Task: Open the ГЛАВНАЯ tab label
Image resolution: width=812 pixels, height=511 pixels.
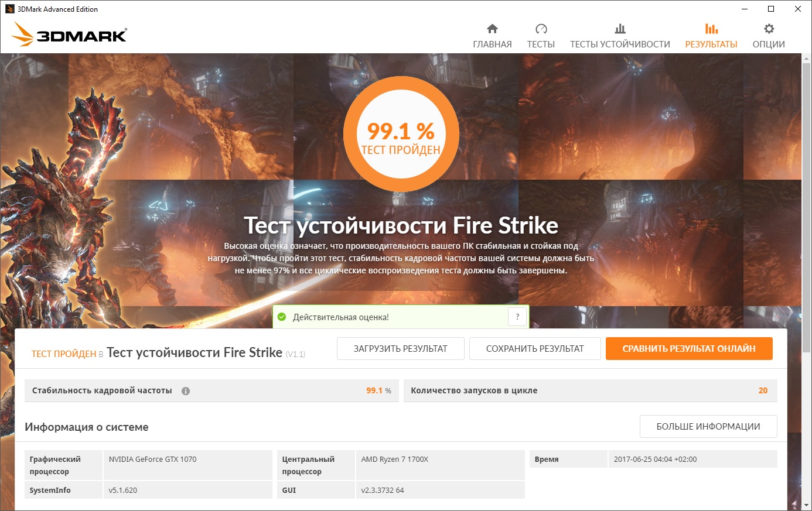Action: [x=492, y=44]
